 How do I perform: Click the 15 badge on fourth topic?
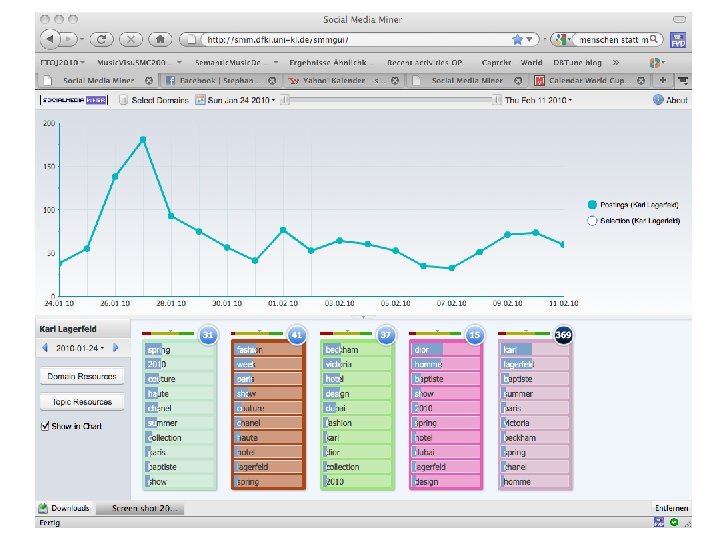(x=474, y=335)
